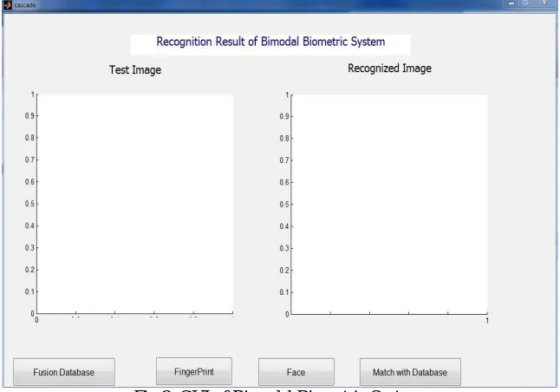Minimize the cascade window
560x392 pixels.
tap(511, 3)
